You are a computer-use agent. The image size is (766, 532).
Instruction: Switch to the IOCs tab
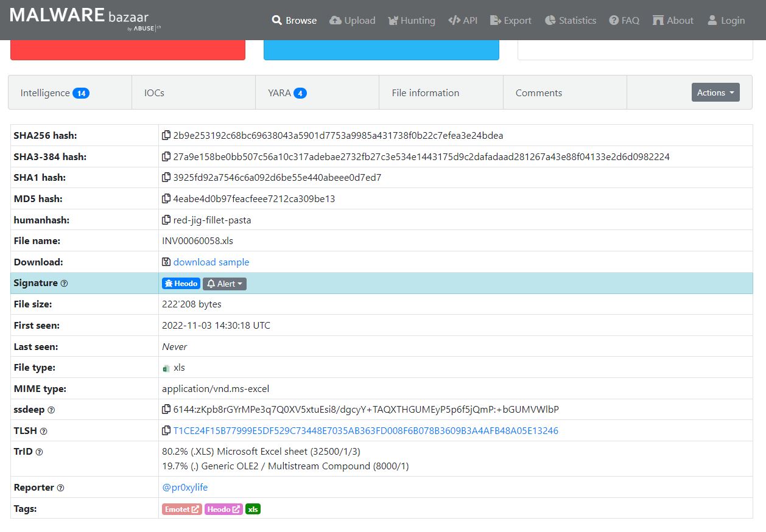click(194, 93)
